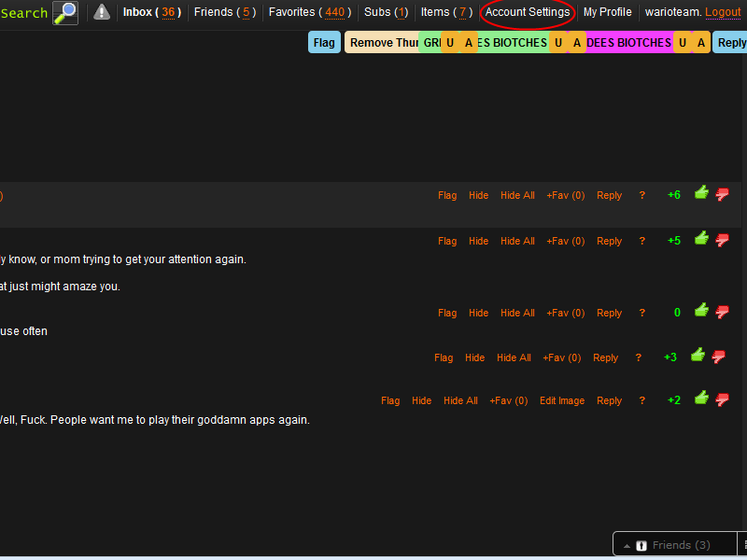Click the Logout link
747x560 pixels.
coord(723,12)
